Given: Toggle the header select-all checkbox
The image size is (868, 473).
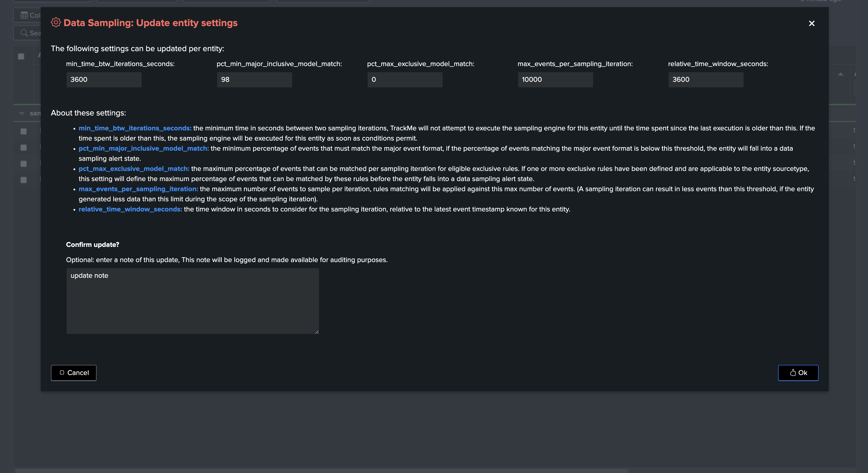Looking at the screenshot, I should (x=21, y=56).
